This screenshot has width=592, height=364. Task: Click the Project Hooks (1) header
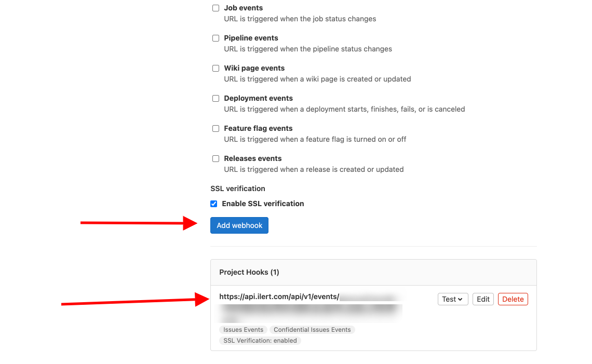click(x=249, y=272)
